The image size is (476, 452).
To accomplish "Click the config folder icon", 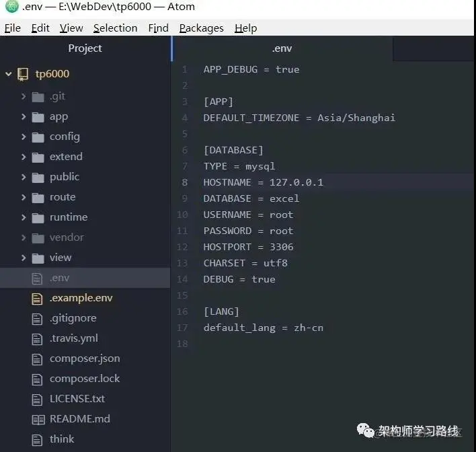I will (x=38, y=137).
